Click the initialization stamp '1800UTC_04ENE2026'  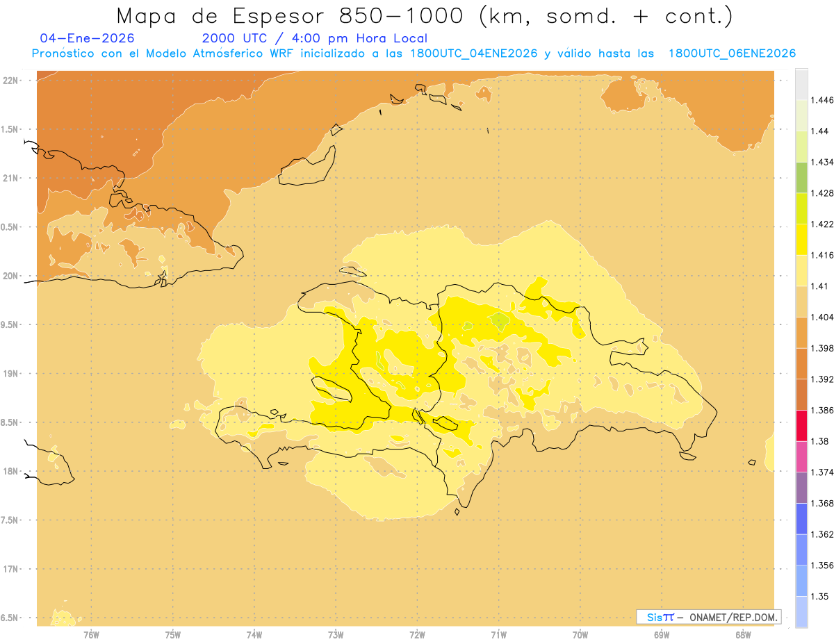tap(474, 53)
